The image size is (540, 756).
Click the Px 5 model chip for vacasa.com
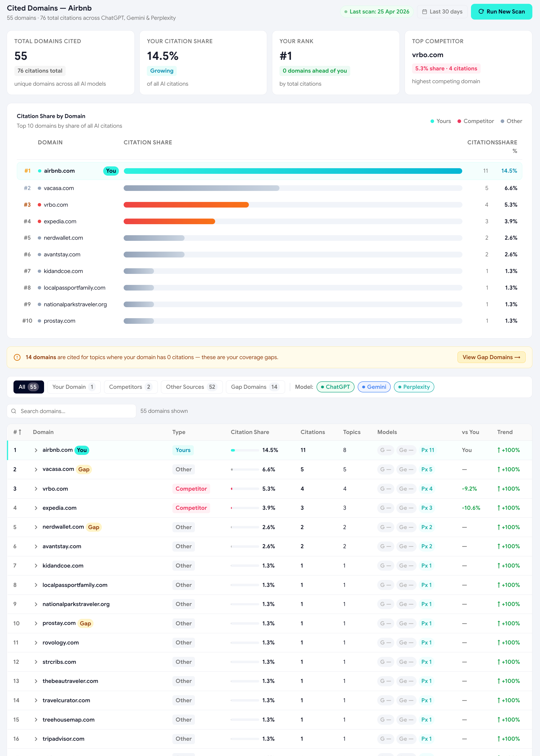pyautogui.click(x=427, y=470)
